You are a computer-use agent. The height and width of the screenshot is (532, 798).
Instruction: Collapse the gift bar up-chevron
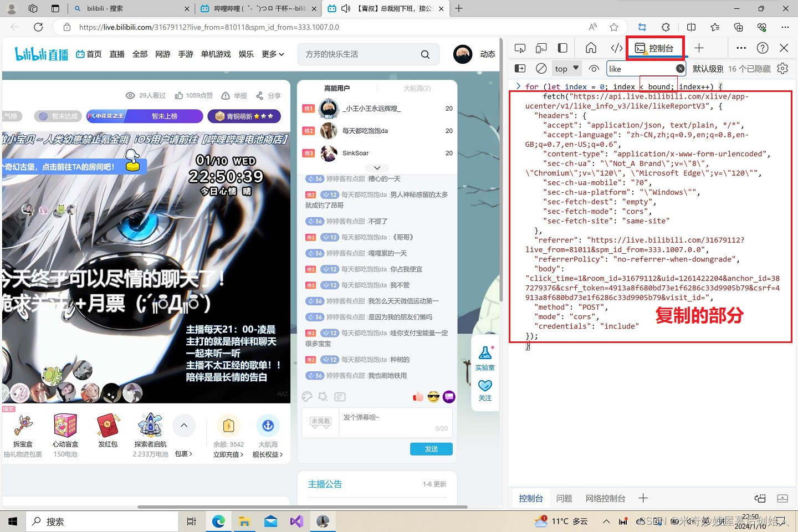[x=184, y=426]
